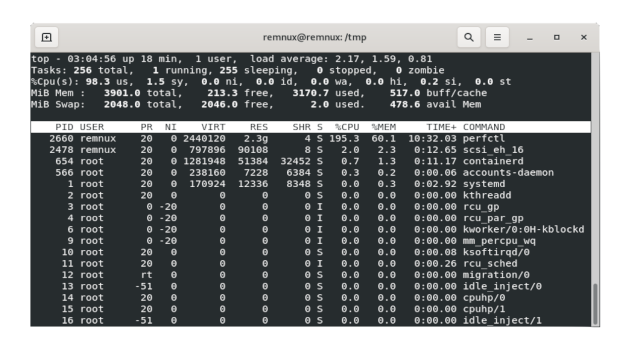Click the idle_inject/1 command name
640x360 pixels.
[502, 320]
